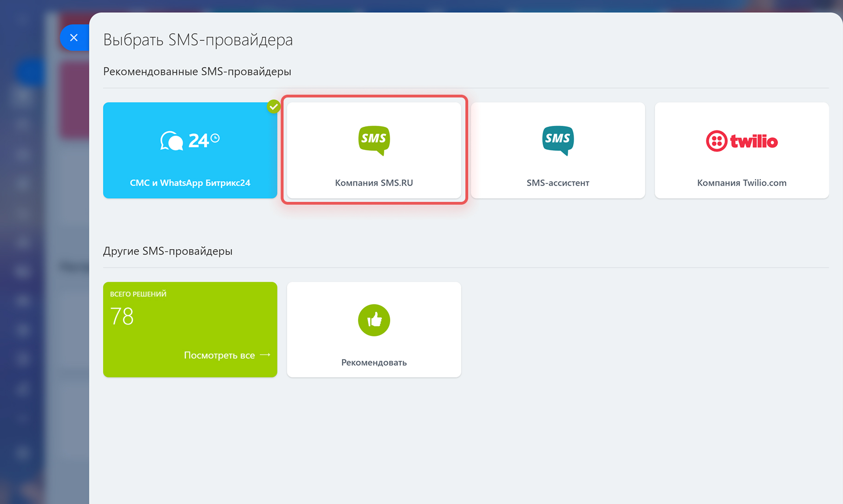Click the arrow next to Посмотреть все
This screenshot has height=504, width=843.
coord(265,355)
